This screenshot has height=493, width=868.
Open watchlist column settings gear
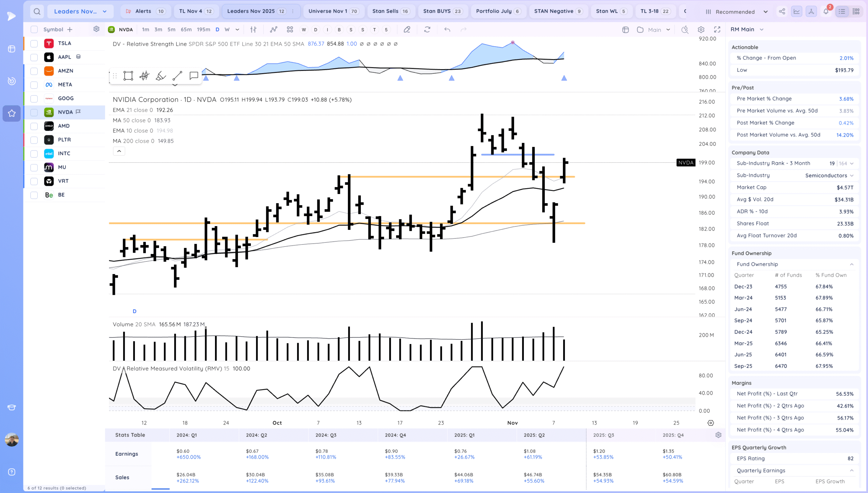96,29
